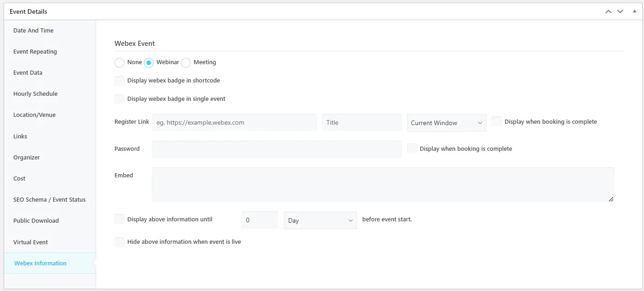Open the Day unit dropdown
This screenshot has height=291, width=644.
[320, 220]
